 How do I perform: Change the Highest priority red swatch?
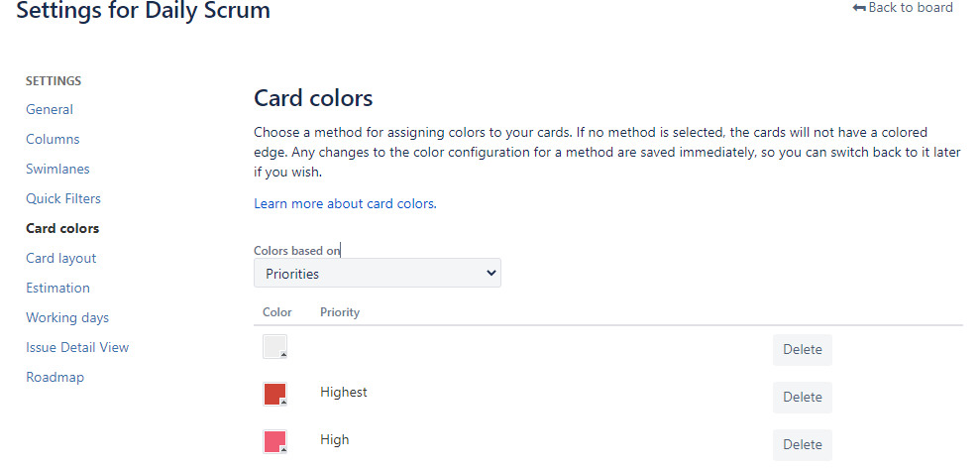tap(274, 395)
